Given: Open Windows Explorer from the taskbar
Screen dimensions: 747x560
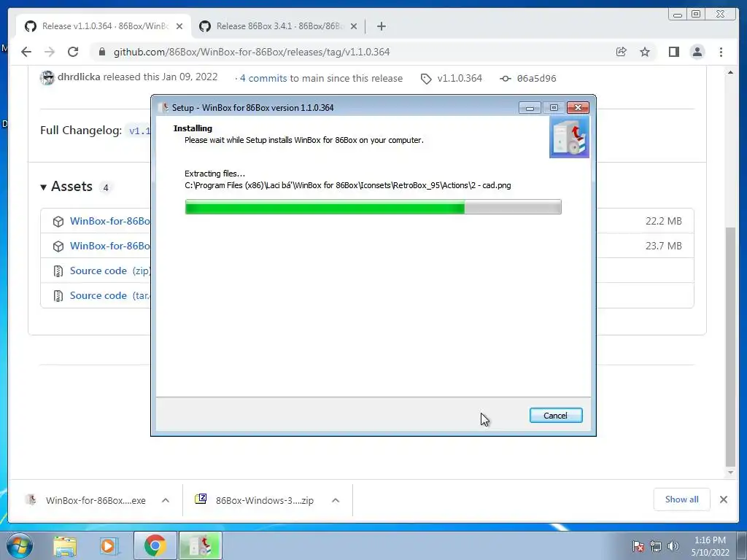Looking at the screenshot, I should tap(65, 545).
